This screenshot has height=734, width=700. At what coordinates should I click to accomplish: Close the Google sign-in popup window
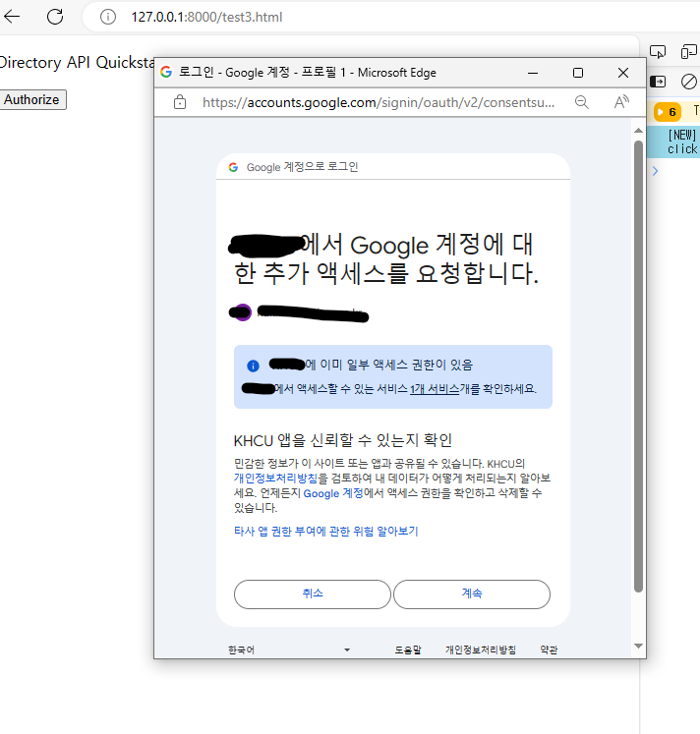pyautogui.click(x=623, y=73)
